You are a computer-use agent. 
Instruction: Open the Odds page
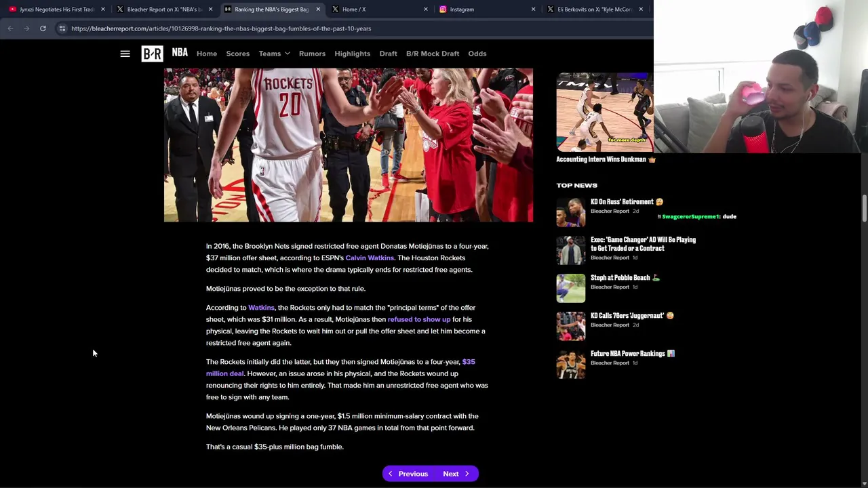[477, 54]
